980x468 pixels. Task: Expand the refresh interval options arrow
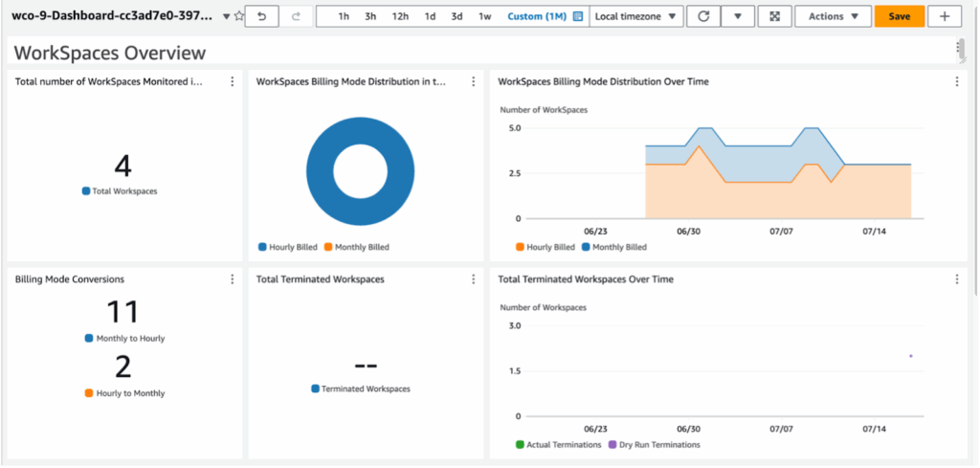click(x=737, y=16)
